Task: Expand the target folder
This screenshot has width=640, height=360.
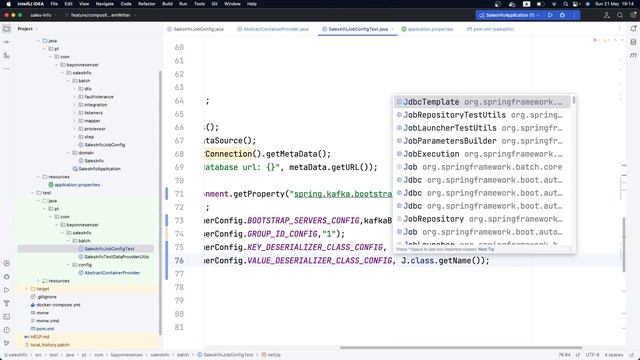Action: 27,289
